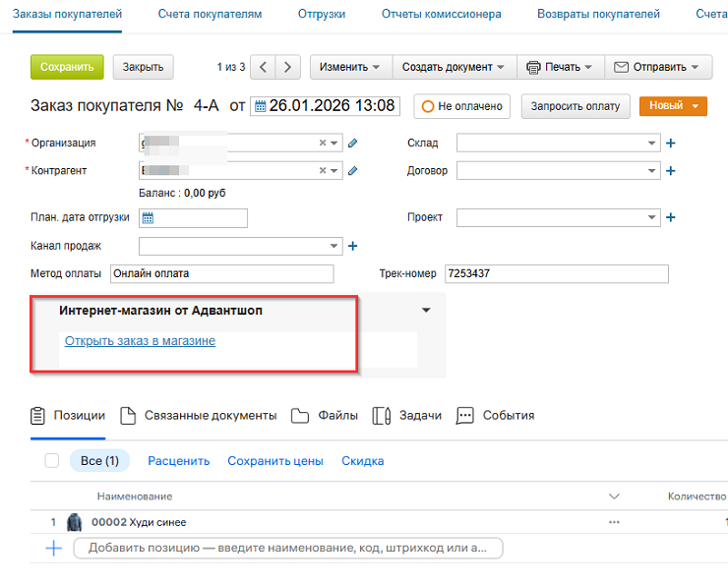Image resolution: width=728 pixels, height=583 pixels.
Task: Expand the Склад dropdown
Action: (x=652, y=143)
